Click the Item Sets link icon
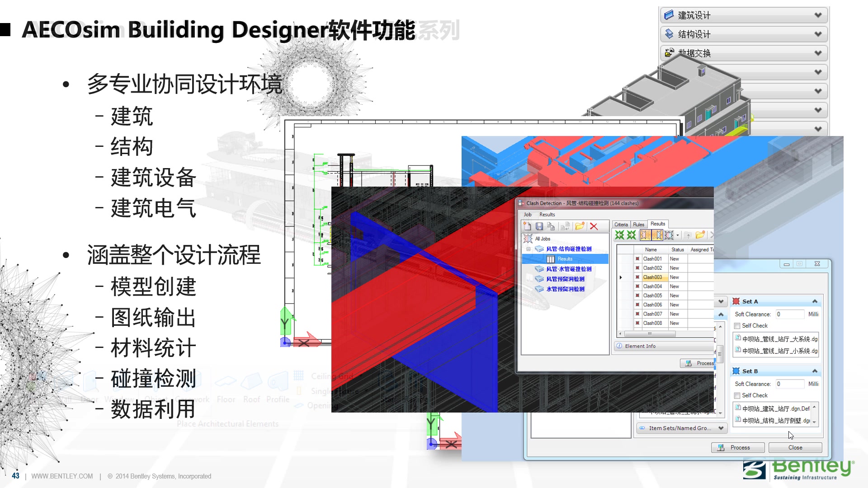Screen dimensions: 868x488 [x=642, y=428]
